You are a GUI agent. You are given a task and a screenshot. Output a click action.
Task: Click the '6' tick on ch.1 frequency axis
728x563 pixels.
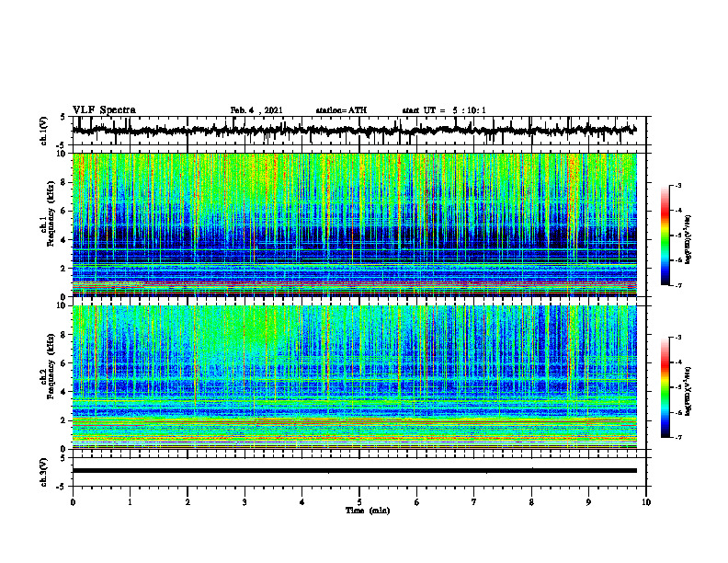[x=63, y=211]
